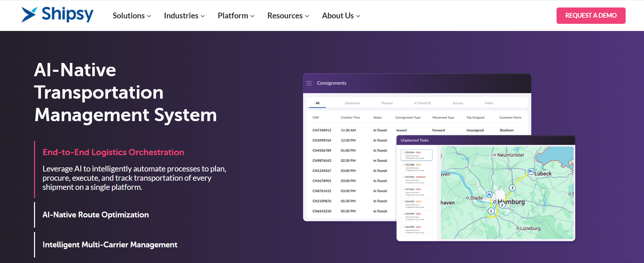Image resolution: width=644 pixels, height=263 pixels.
Task: Tick the checkbox on task CS15556
Action: [403, 152]
